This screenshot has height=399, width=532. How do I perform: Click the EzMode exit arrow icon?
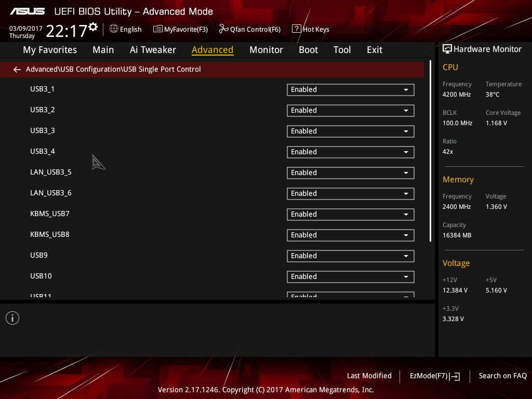(455, 376)
